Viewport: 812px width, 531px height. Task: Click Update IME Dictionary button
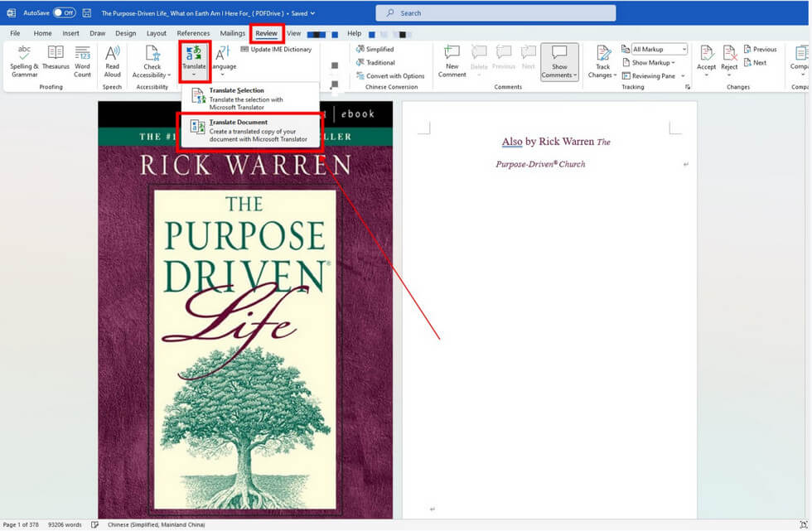(276, 50)
